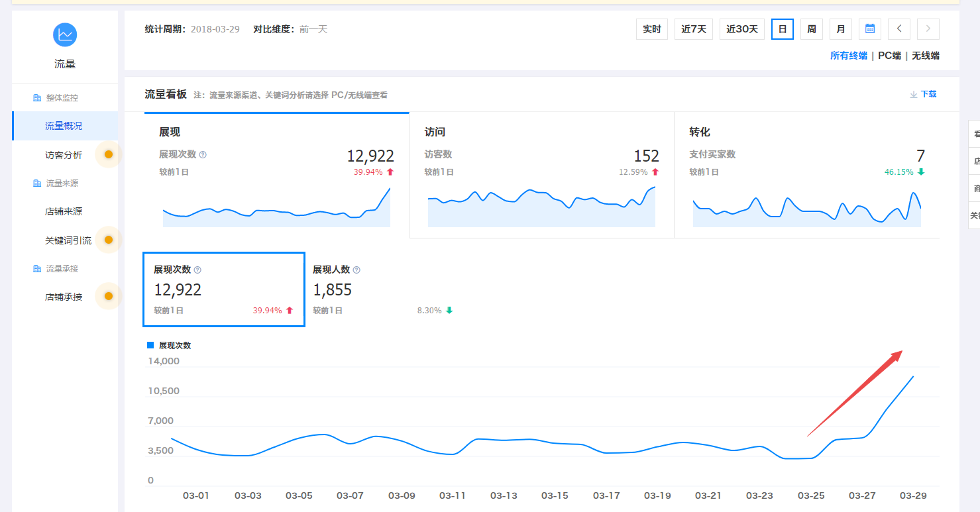Screen dimensions: 980x512
Task: Switch granularity to 周
Action: coord(812,29)
